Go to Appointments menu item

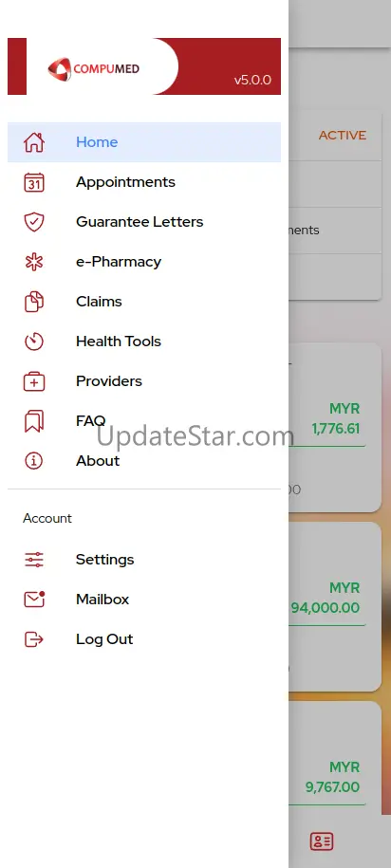[144, 182]
